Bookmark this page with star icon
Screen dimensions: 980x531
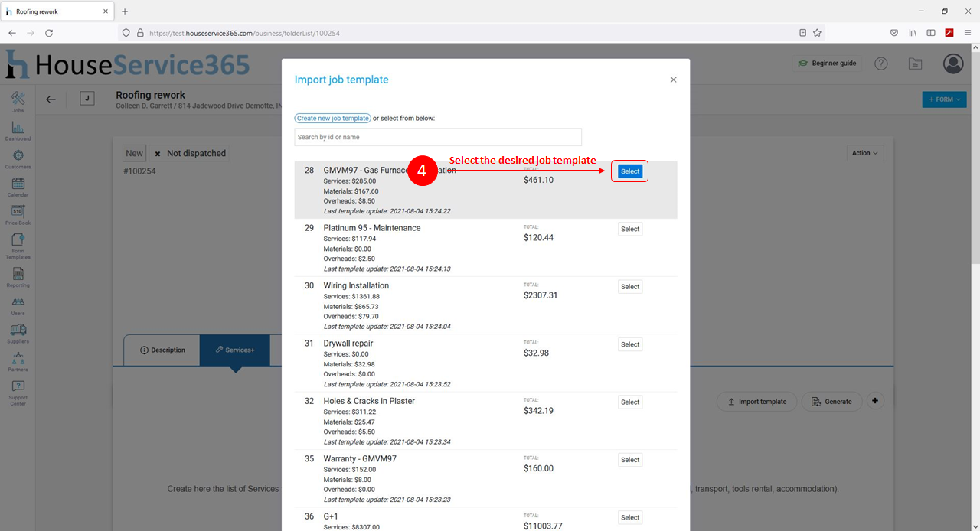coord(817,33)
